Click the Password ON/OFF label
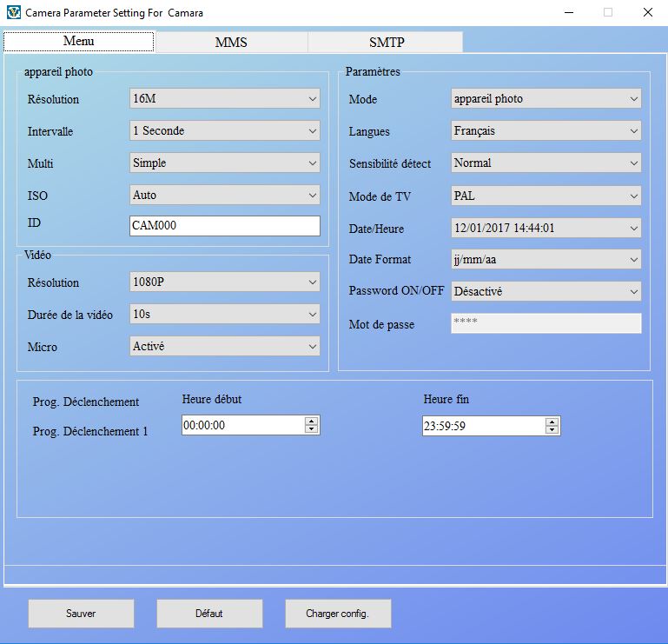 click(x=396, y=290)
